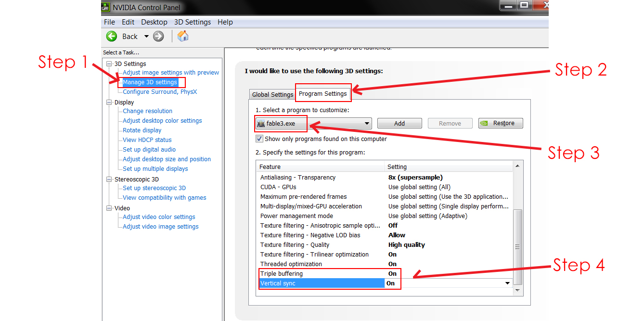Click the disabled Remove button
The width and height of the screenshot is (644, 321).
pyautogui.click(x=450, y=123)
